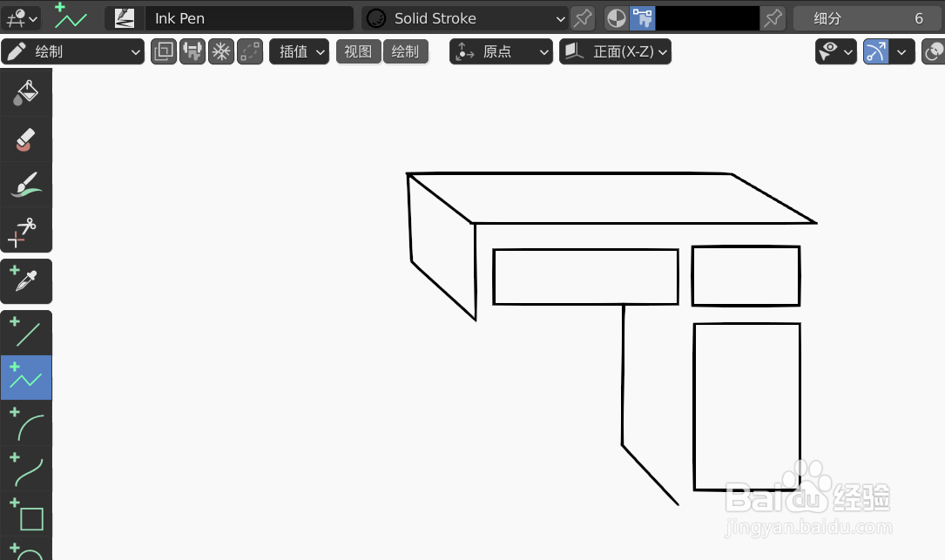Switch color mode to Material
The width and height of the screenshot is (945, 560).
point(617,18)
